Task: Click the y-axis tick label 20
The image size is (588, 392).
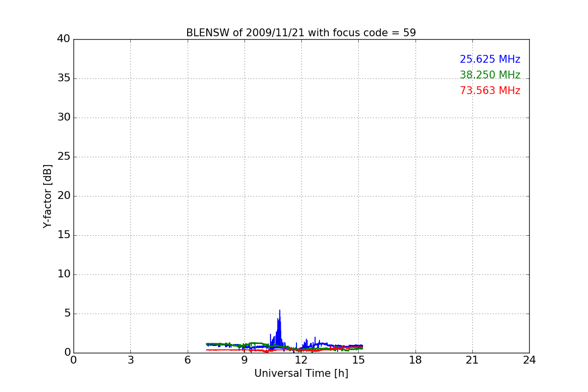Action: pos(64,196)
